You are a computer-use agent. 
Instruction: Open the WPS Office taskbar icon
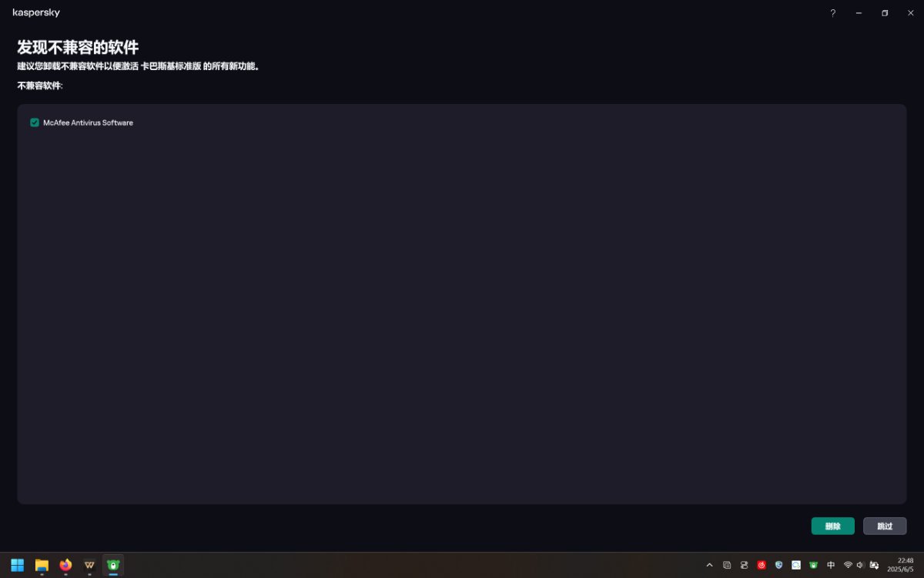coord(89,565)
